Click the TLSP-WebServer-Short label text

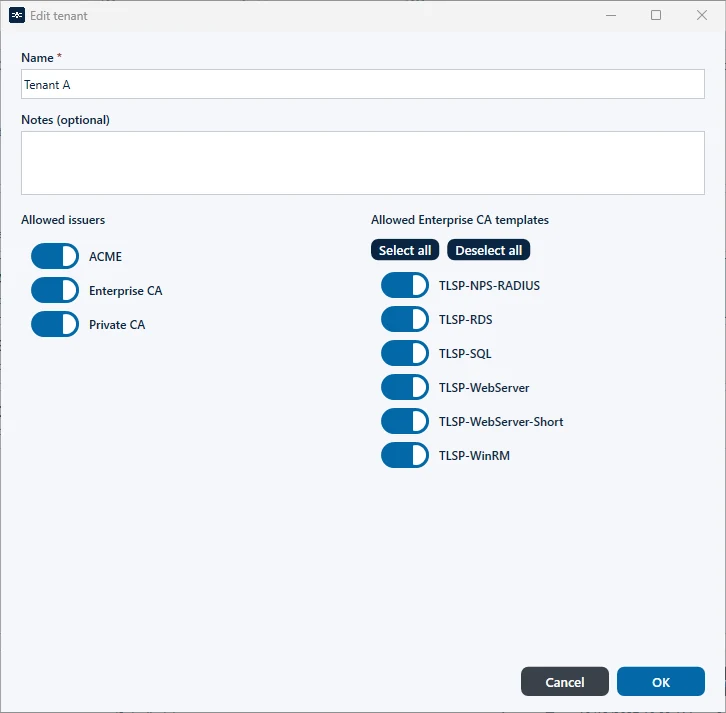click(x=501, y=422)
